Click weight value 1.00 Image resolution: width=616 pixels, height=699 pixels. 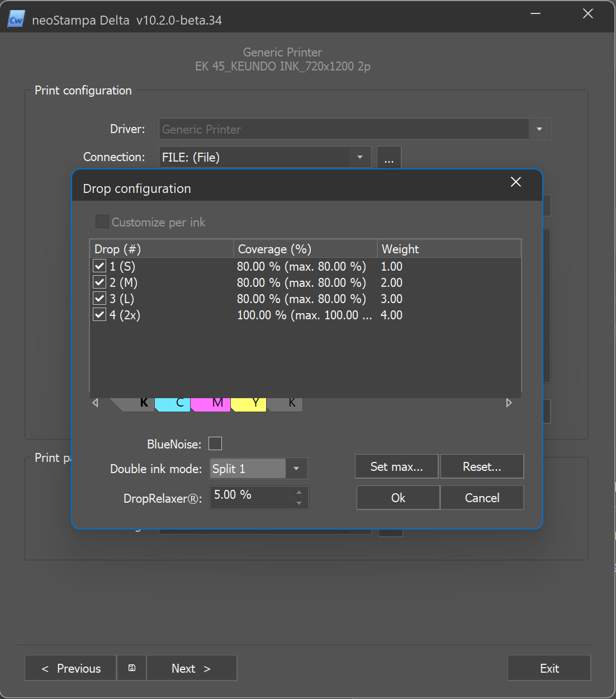391,266
